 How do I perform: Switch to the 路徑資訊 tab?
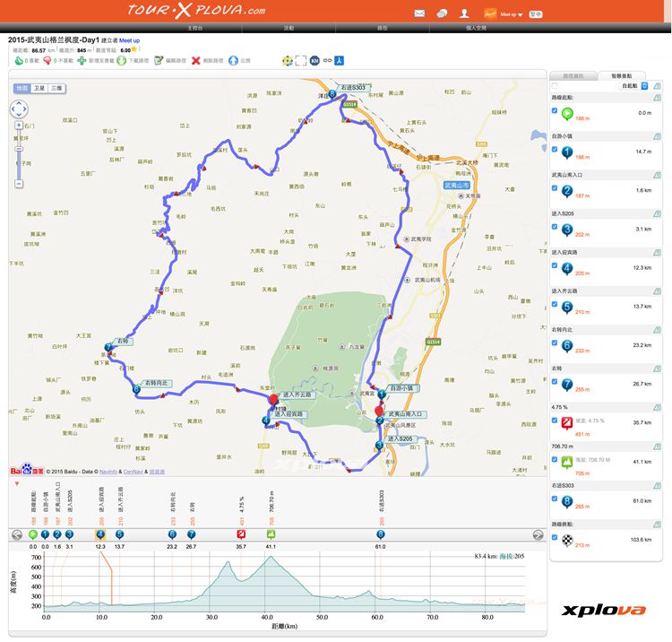tap(572, 75)
